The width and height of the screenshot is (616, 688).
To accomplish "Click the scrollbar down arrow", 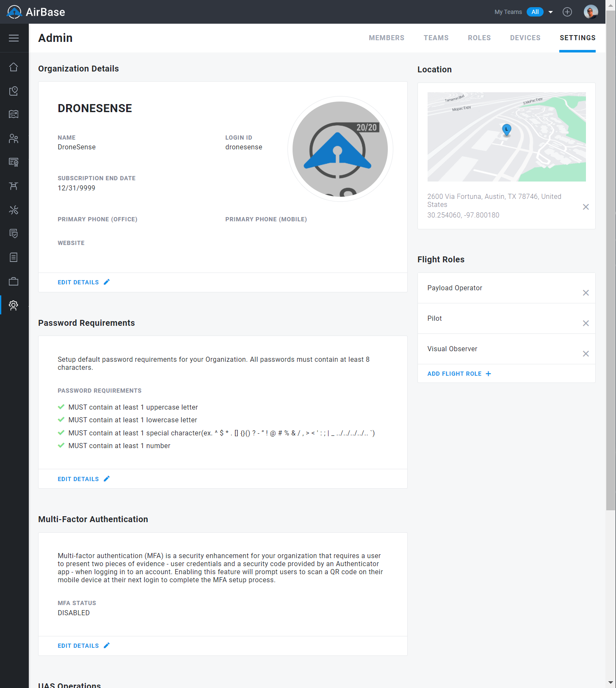I will tap(610, 682).
